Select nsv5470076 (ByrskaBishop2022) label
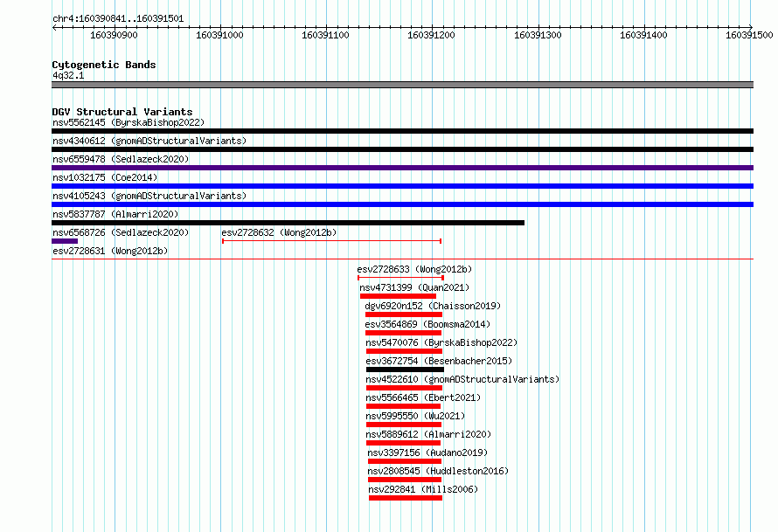This screenshot has height=532, width=778. 441,342
